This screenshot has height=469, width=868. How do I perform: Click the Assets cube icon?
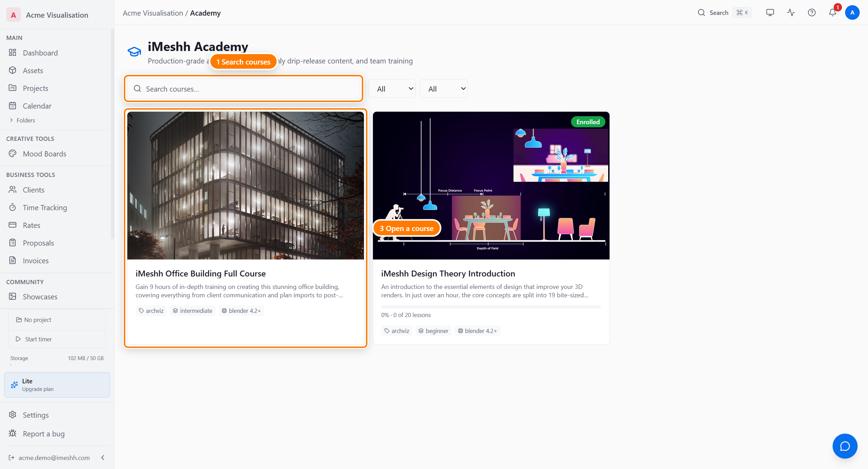pos(12,70)
